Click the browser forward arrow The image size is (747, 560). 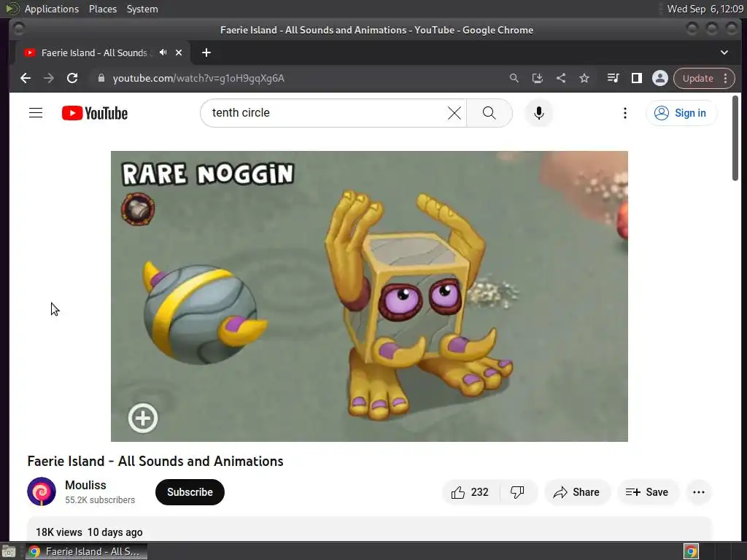[49, 78]
